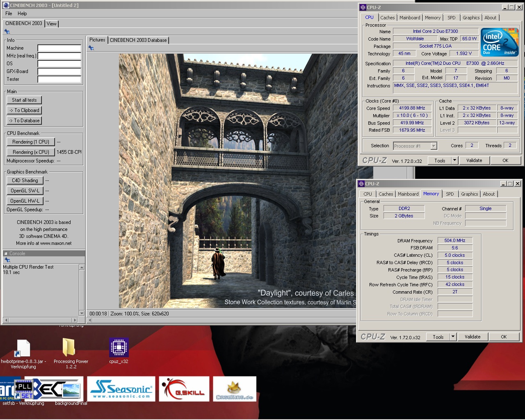Click the G.SKILL logo on the desktop
525x420 pixels.
click(x=184, y=389)
